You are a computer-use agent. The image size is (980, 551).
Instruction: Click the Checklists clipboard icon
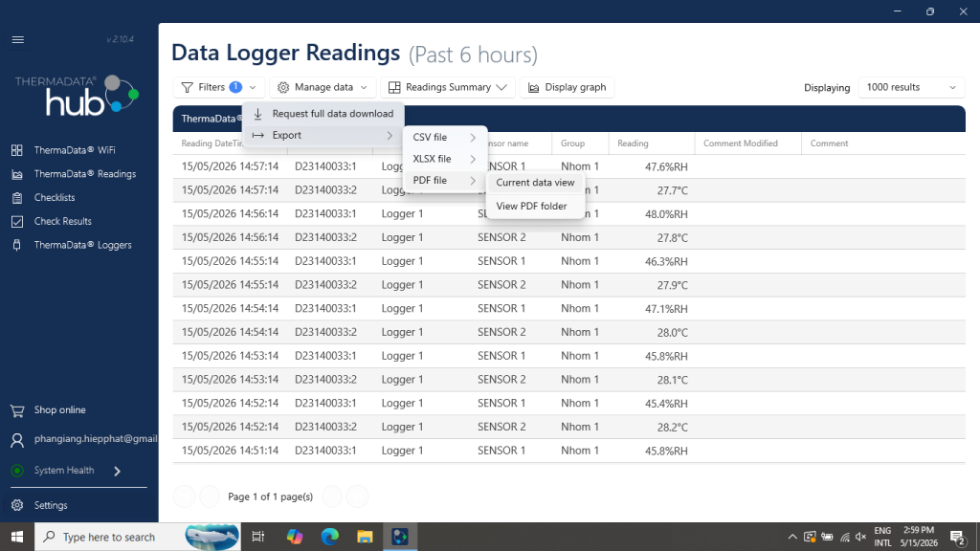tap(17, 198)
